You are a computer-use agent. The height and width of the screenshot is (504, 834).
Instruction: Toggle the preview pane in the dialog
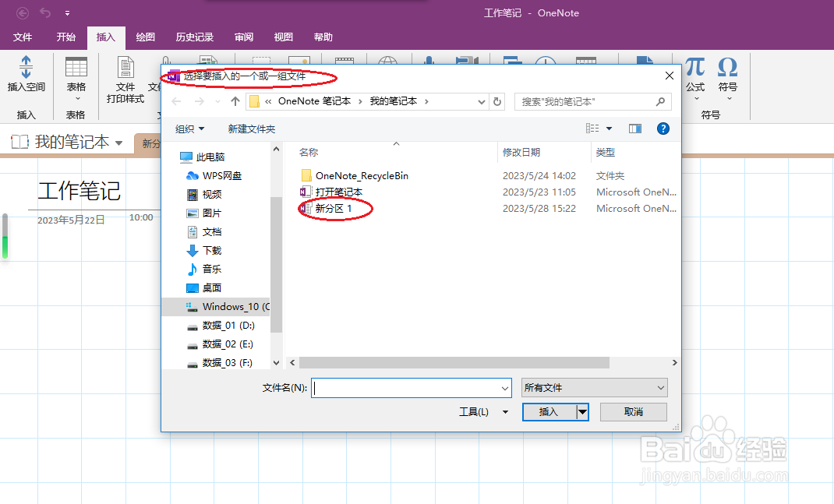point(634,129)
